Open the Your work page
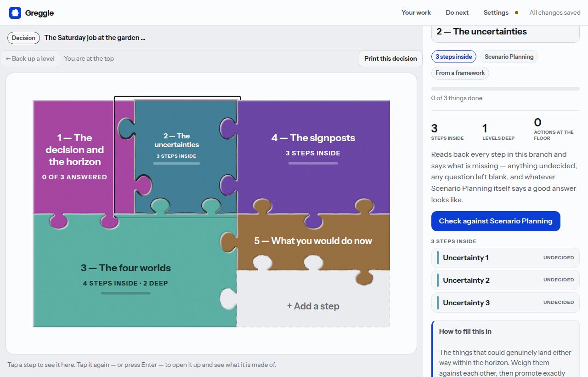588x377 pixels. coord(416,13)
